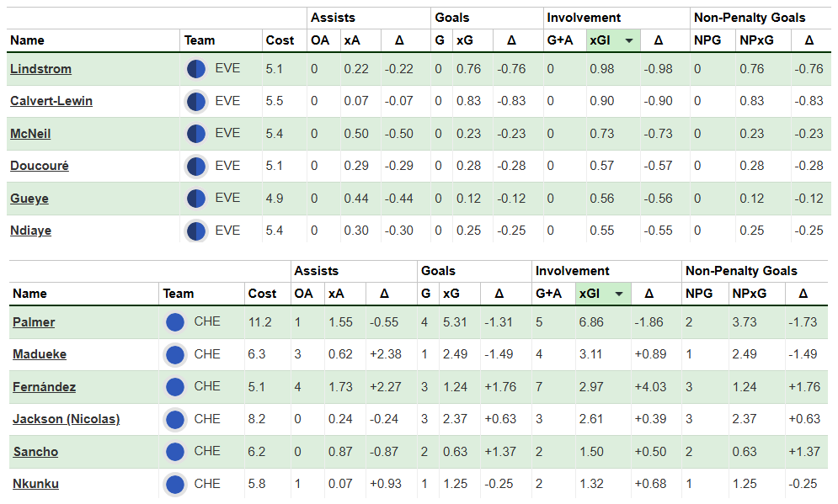Click Everton badge beside Gueye
Image resolution: width=838 pixels, height=504 pixels.
tap(195, 199)
